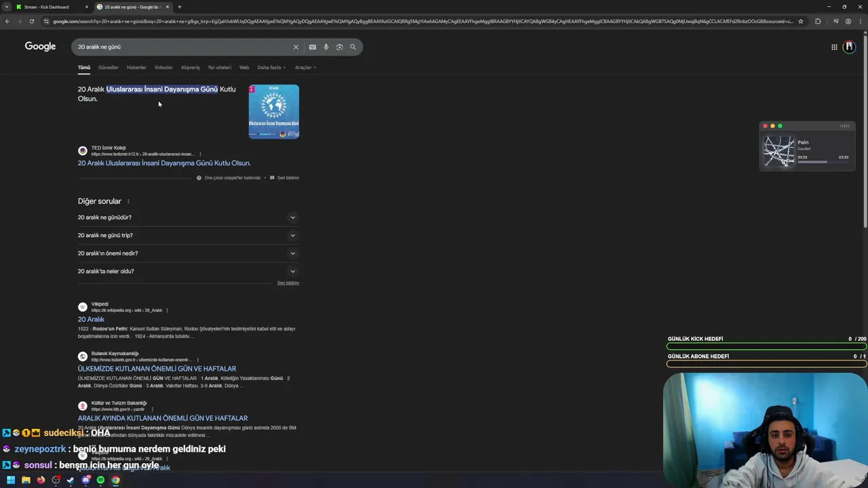This screenshot has width=868, height=488.
Task: Open a new browser tab
Action: pos(180,7)
